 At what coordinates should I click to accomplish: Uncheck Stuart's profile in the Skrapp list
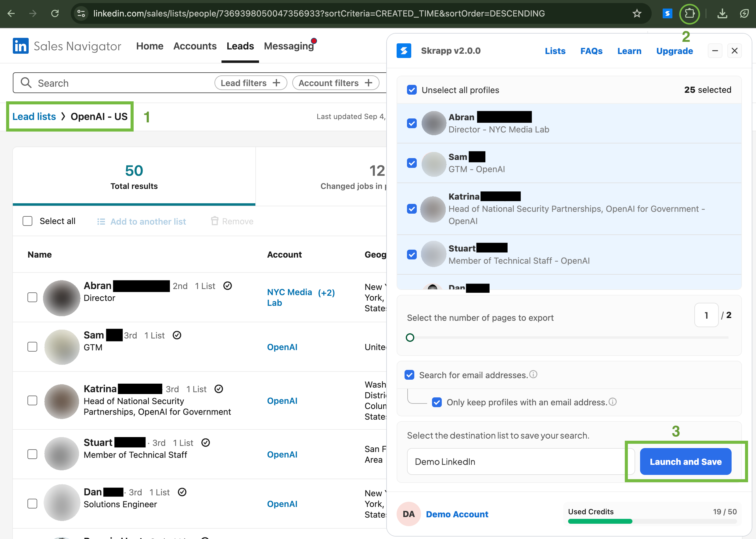coord(412,255)
